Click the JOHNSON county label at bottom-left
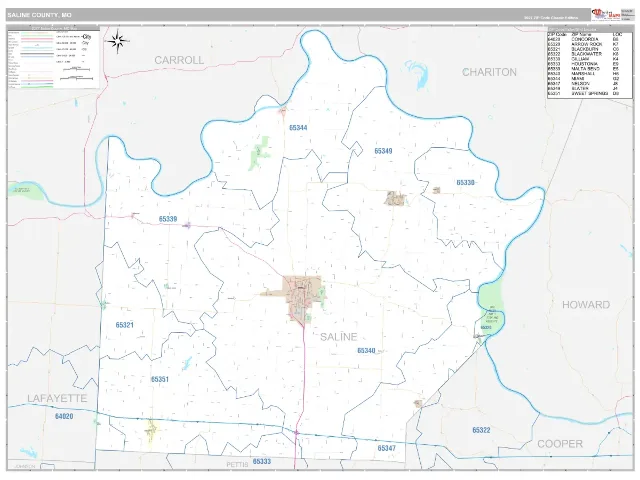This screenshot has height=480, width=640. 25,466
